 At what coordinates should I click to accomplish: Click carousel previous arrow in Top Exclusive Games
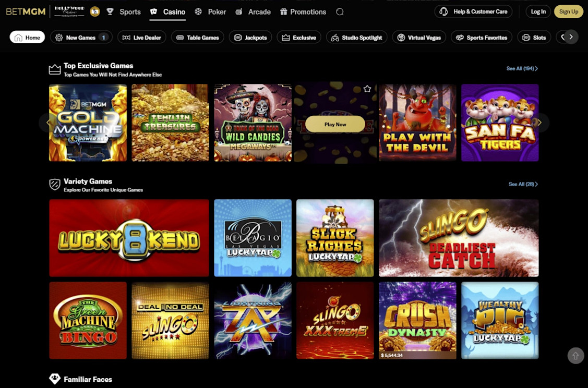point(47,122)
